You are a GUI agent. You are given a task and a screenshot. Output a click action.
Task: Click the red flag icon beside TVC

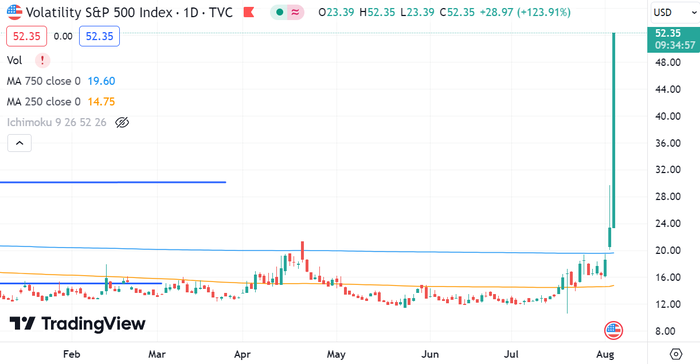click(249, 12)
